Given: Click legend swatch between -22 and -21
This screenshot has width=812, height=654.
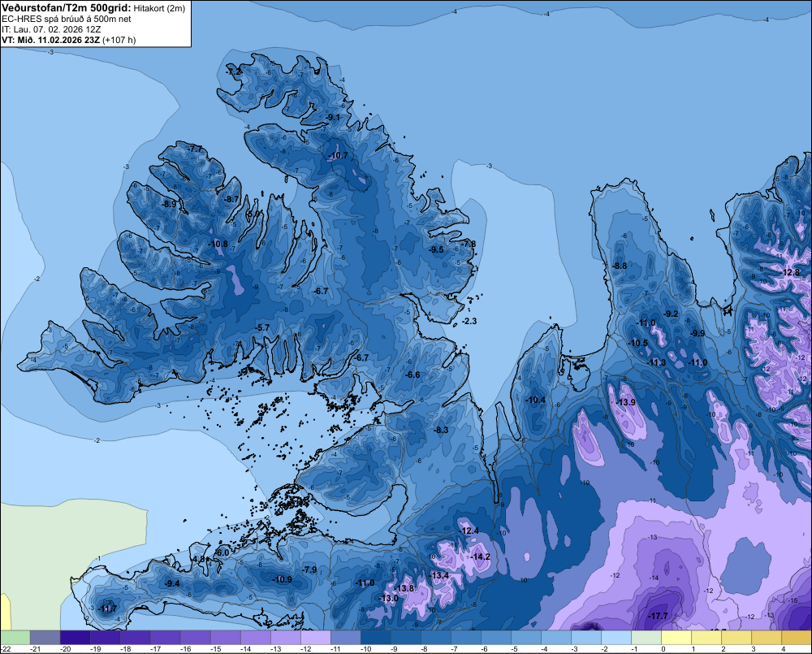Looking at the screenshot, I should pyautogui.click(x=15, y=638).
